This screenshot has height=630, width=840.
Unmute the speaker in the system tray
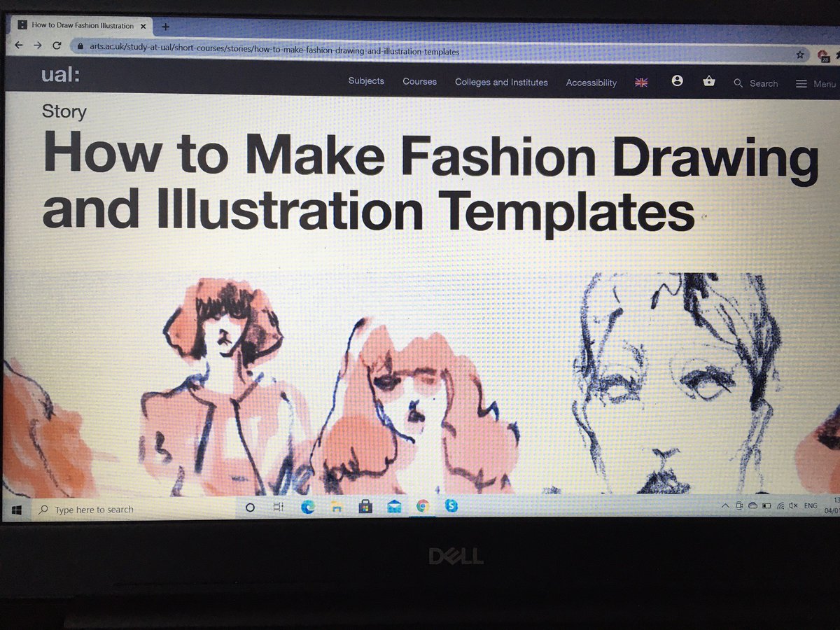point(793,505)
